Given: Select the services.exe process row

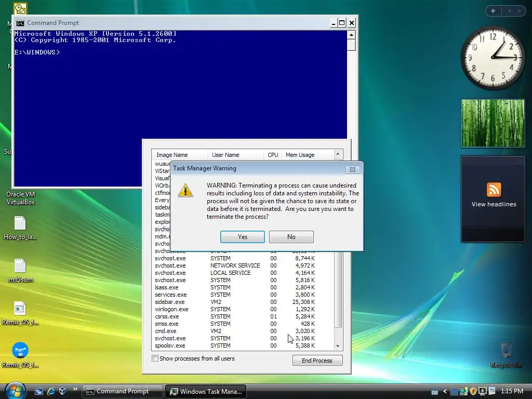Looking at the screenshot, I should [x=243, y=295].
